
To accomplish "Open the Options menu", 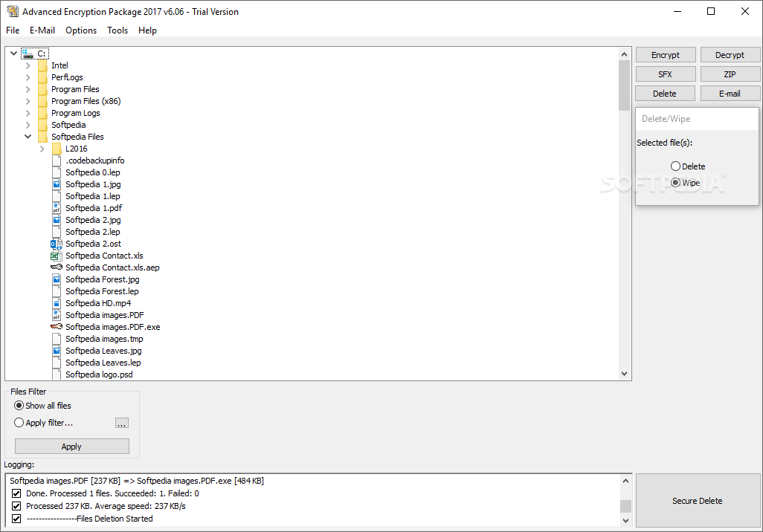I will click(81, 30).
